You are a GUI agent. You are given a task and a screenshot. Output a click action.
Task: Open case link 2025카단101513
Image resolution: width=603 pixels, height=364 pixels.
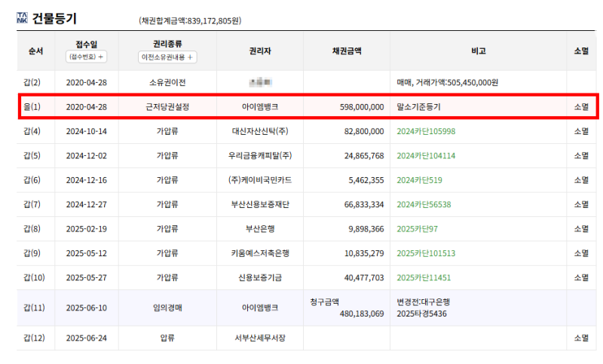click(426, 253)
